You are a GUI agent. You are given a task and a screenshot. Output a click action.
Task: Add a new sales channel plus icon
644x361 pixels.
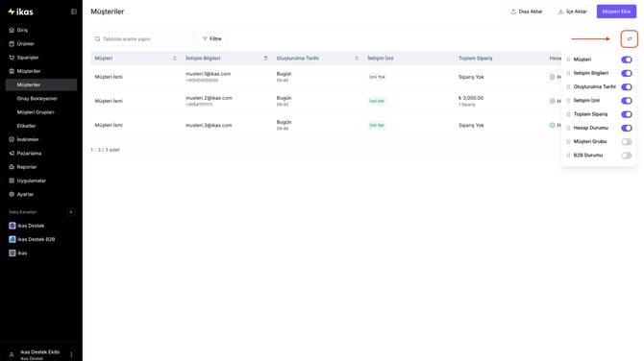[70, 212]
